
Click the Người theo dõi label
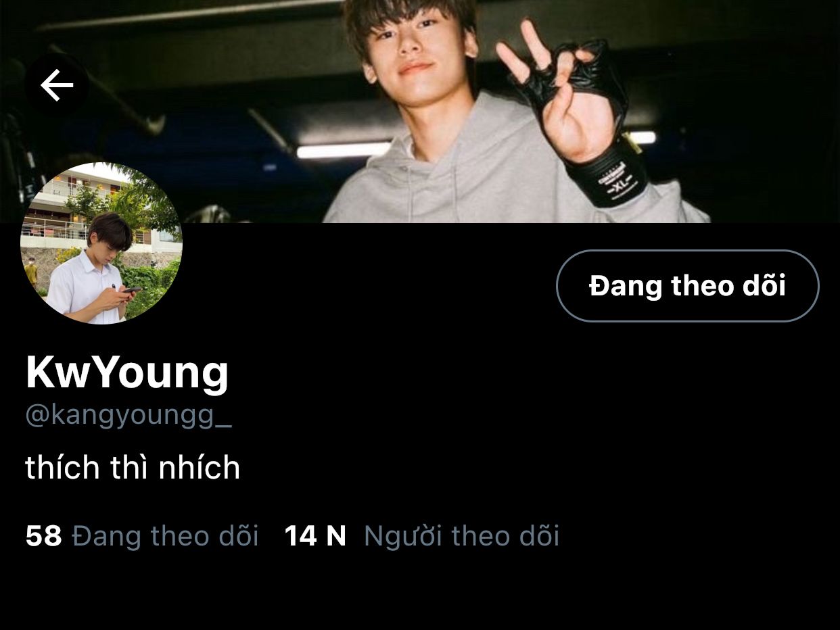coord(462,536)
